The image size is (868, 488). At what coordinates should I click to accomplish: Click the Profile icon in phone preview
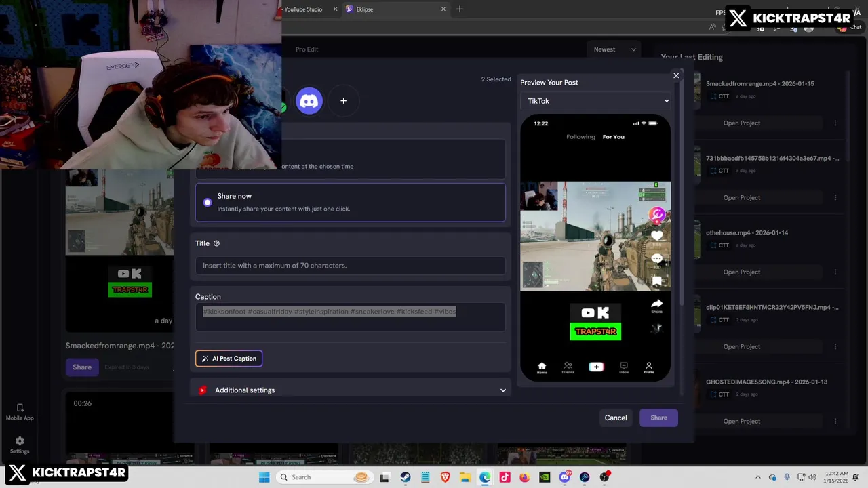[649, 368]
